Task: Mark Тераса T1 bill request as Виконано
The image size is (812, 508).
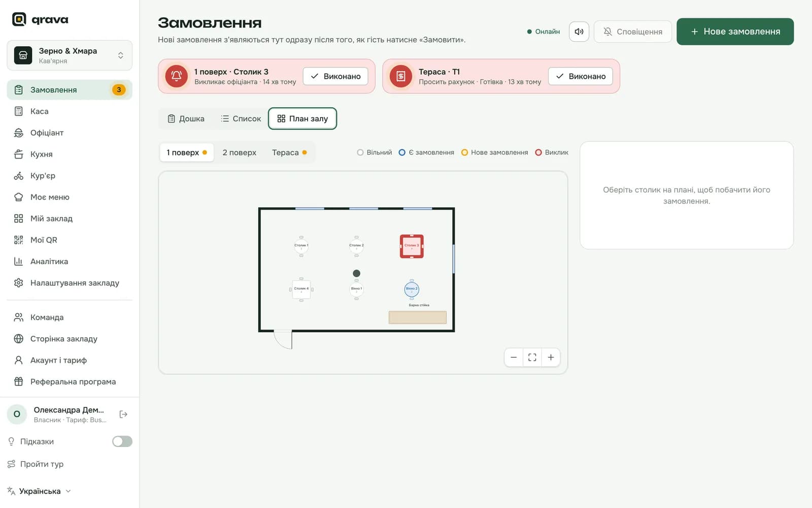Action: 581,76
